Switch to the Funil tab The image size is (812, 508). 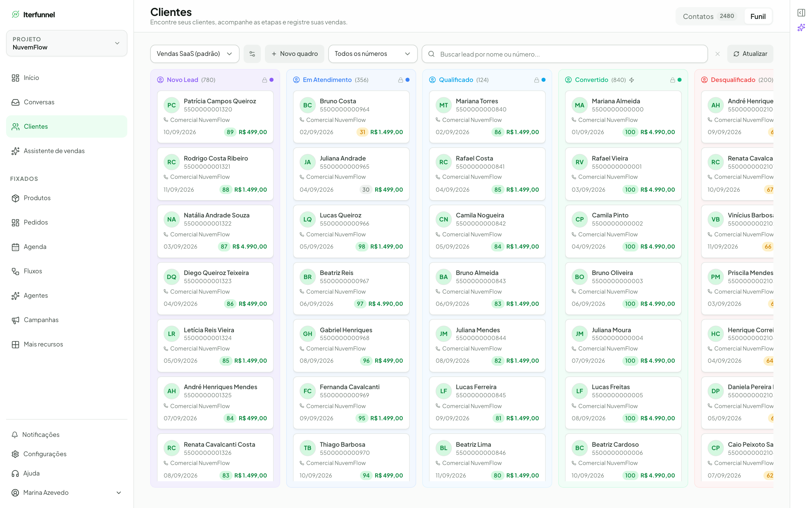click(758, 16)
